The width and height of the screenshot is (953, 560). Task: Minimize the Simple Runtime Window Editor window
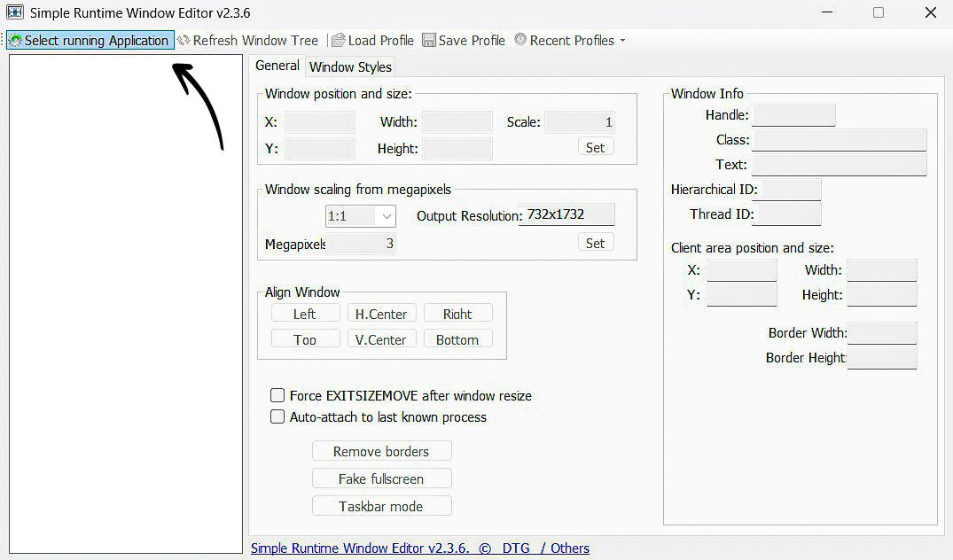827,12
